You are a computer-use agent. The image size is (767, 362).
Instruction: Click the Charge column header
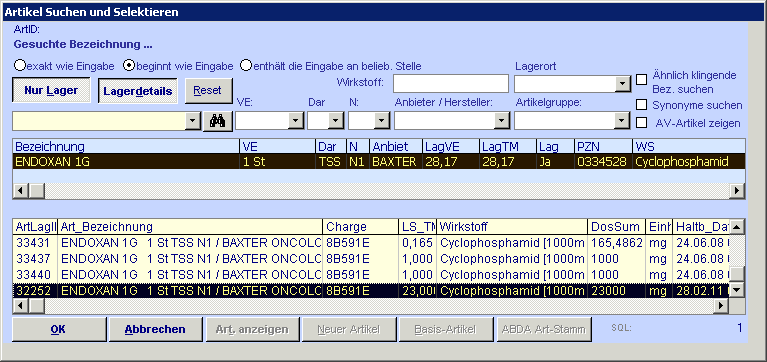click(361, 226)
